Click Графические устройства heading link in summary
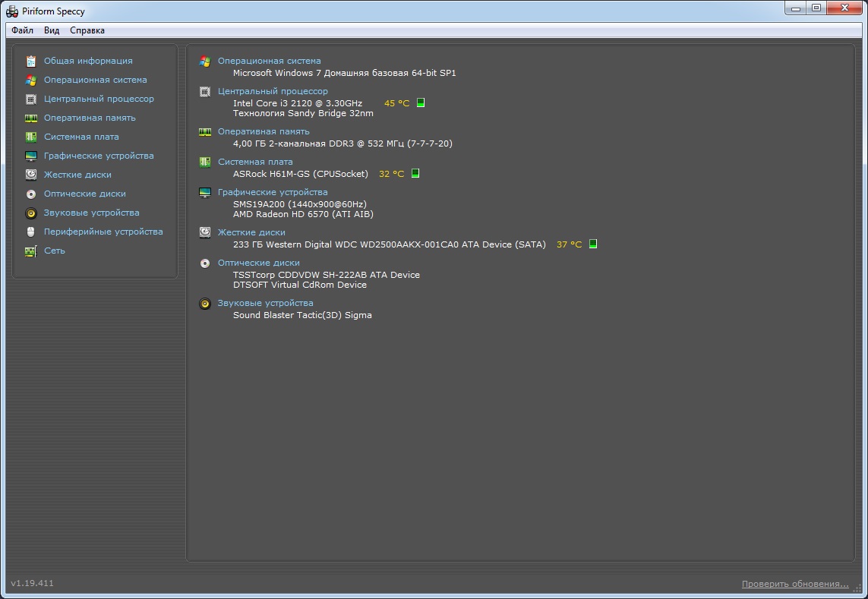 click(x=273, y=192)
